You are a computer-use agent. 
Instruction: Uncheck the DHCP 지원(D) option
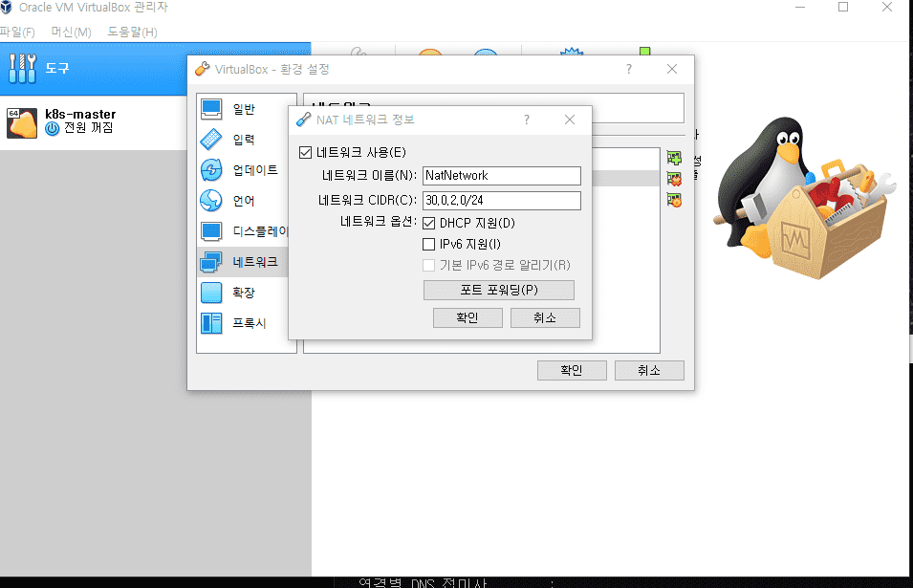(428, 223)
